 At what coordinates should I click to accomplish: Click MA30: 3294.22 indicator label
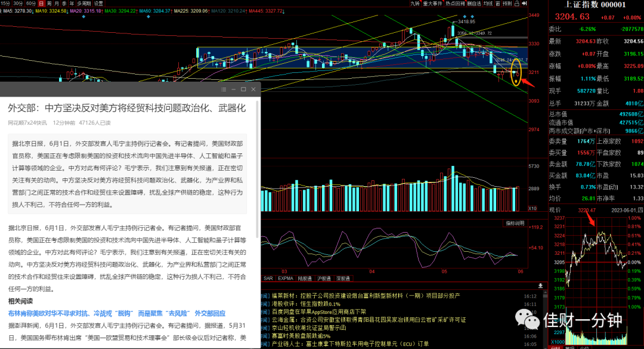120,11
